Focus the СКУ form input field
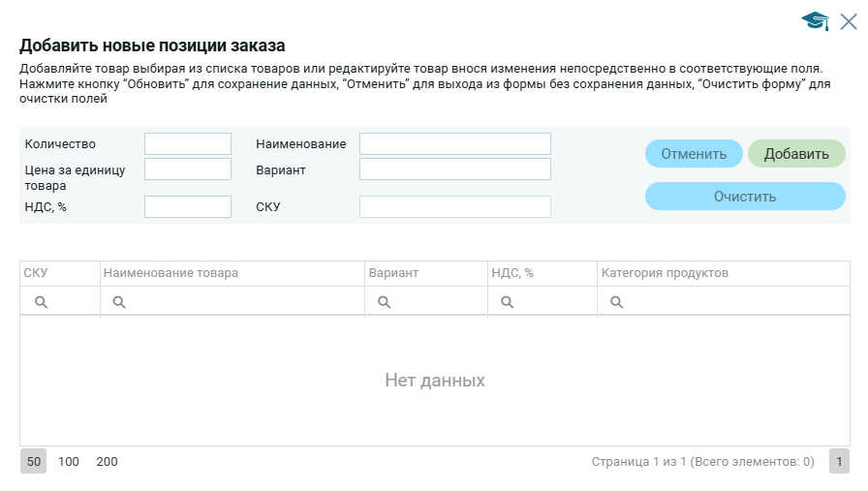868x491 pixels. click(x=454, y=206)
